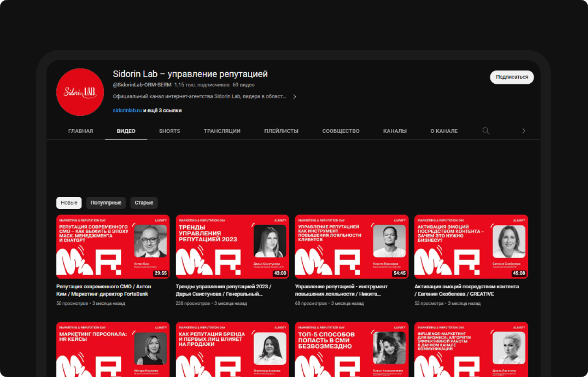Image resolution: width=588 pixels, height=377 pixels.
Task: Click the '68 просмотров' view count
Action: coord(311,303)
